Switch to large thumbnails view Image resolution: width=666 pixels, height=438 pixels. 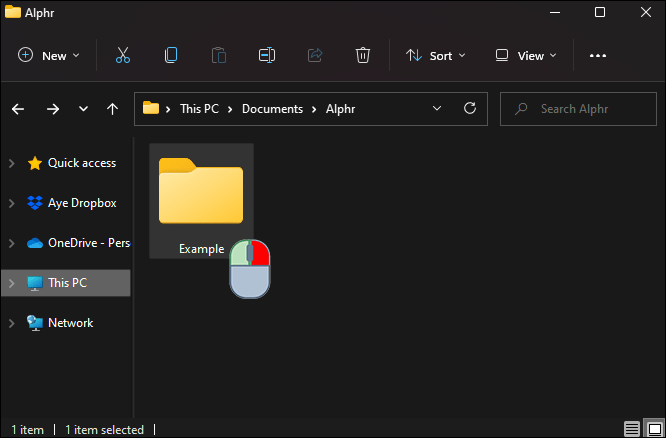coord(654,429)
